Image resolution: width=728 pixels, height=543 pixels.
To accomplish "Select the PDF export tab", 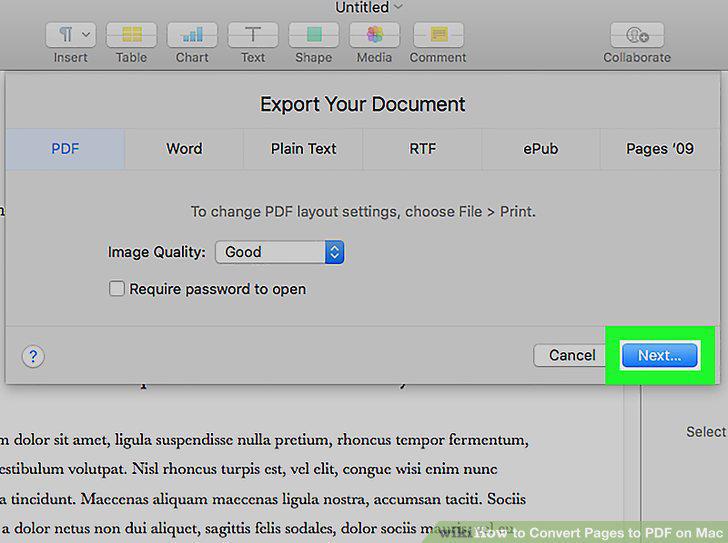I will [65, 149].
